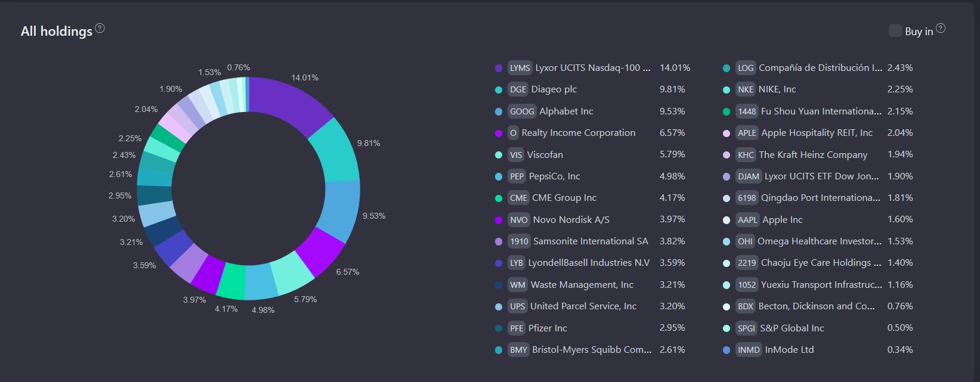Viewport: 980px width, 382px height.
Task: Select The Kraft Heinz Company entry
Action: point(812,155)
